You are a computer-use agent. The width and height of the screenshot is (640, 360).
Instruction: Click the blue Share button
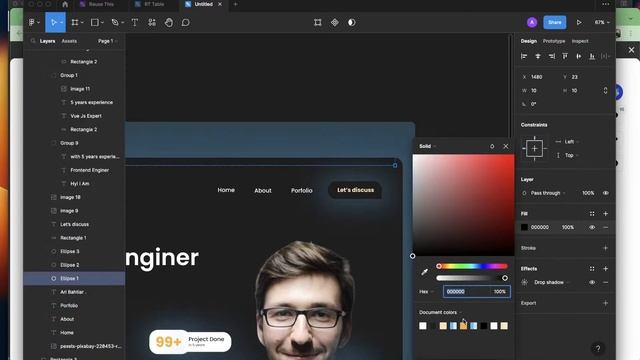click(554, 22)
